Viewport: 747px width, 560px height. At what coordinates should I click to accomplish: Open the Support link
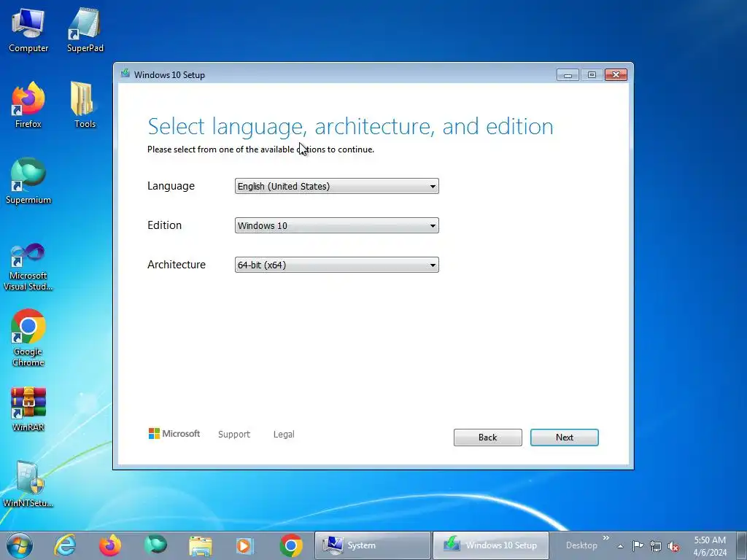click(234, 435)
